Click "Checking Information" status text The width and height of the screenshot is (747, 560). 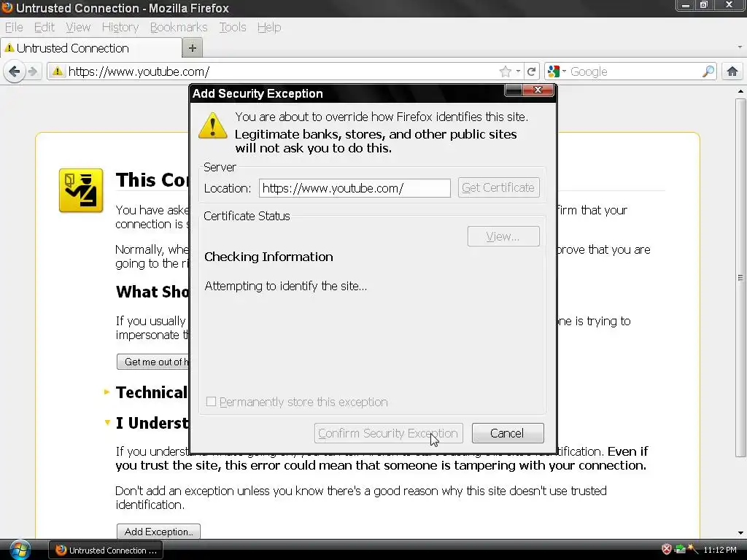point(268,257)
